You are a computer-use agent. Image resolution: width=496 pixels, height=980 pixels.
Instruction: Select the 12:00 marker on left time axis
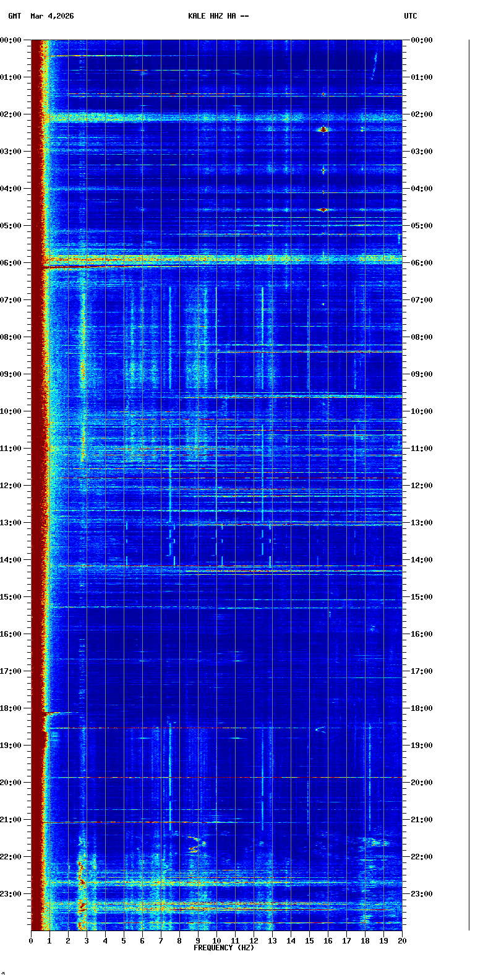tap(11, 486)
